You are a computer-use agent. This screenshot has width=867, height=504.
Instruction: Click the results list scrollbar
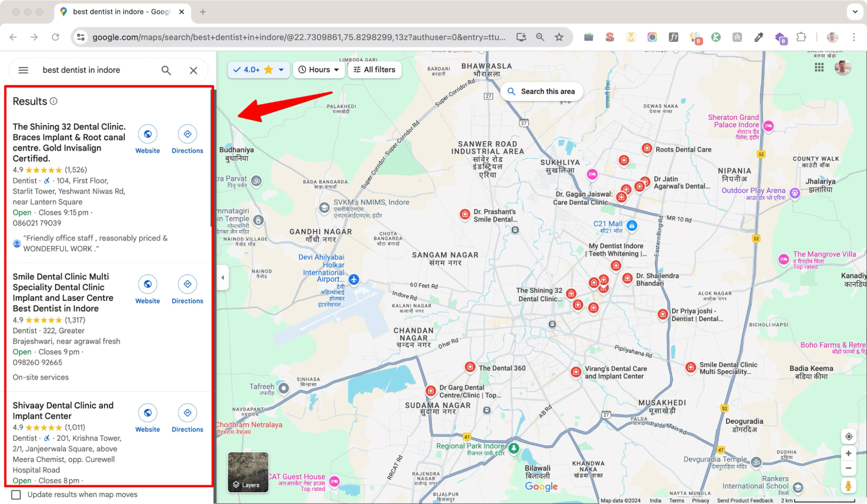(x=212, y=157)
